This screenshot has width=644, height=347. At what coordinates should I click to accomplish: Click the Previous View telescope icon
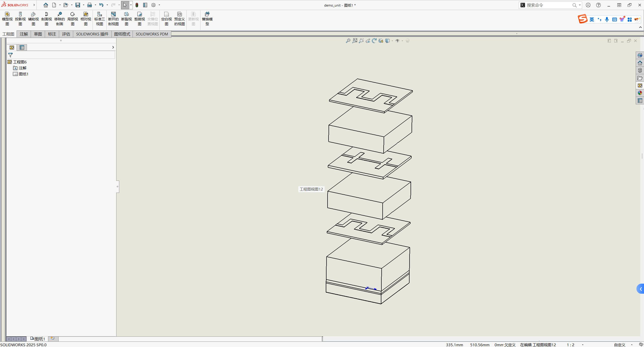tap(368, 41)
